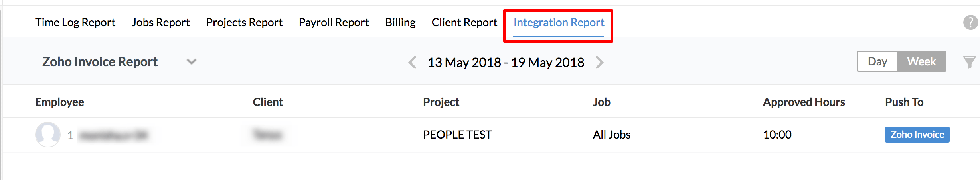Click the PEOPLE TEST project cell
980x180 pixels.
(457, 135)
